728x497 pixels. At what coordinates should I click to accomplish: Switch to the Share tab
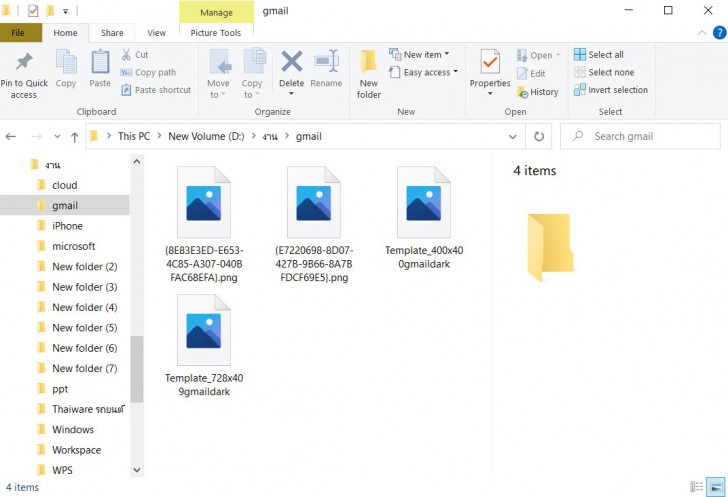point(112,33)
